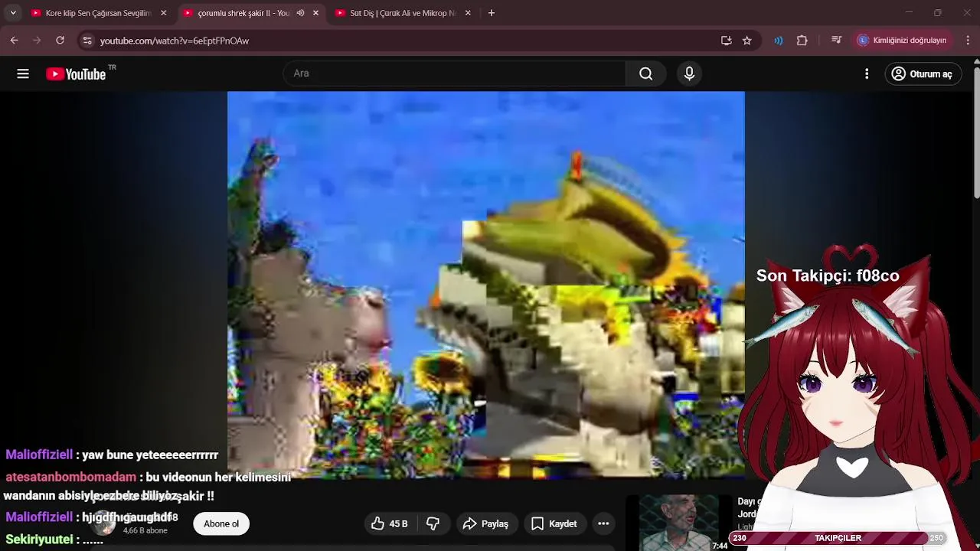The height and width of the screenshot is (551, 980).
Task: Open YouTube settings three-dot menu
Action: point(867,73)
